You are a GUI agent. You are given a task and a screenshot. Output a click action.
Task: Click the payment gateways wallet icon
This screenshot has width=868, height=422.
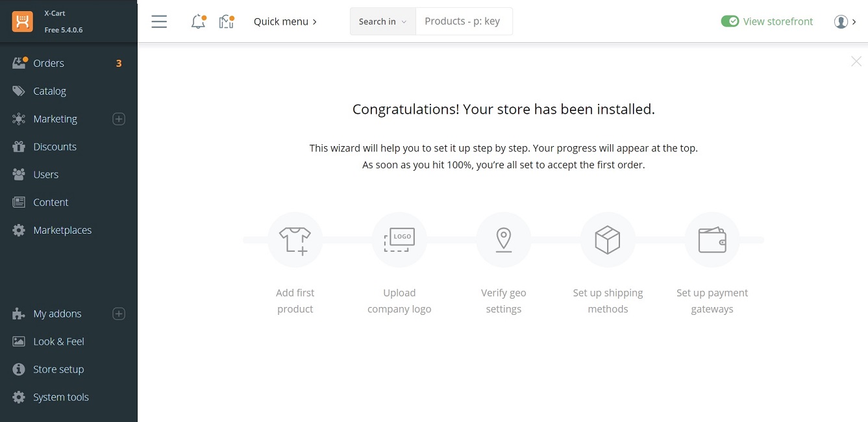[x=712, y=240]
